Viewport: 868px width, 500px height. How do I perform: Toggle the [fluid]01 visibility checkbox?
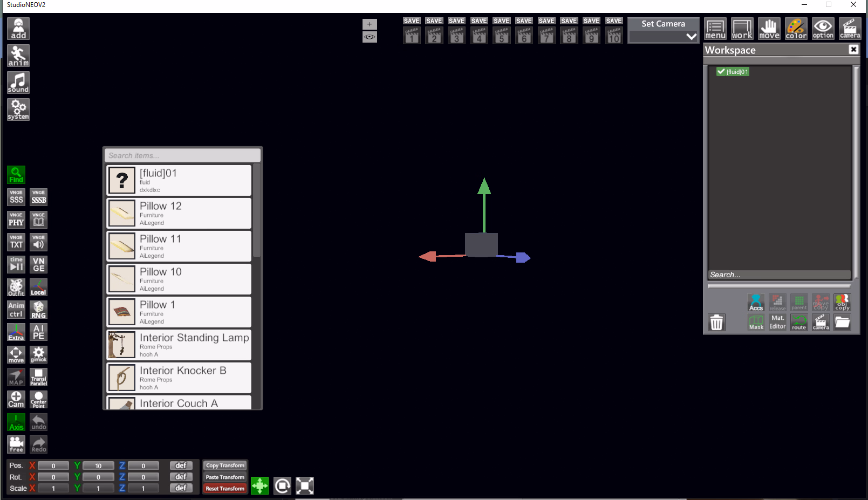coord(721,72)
